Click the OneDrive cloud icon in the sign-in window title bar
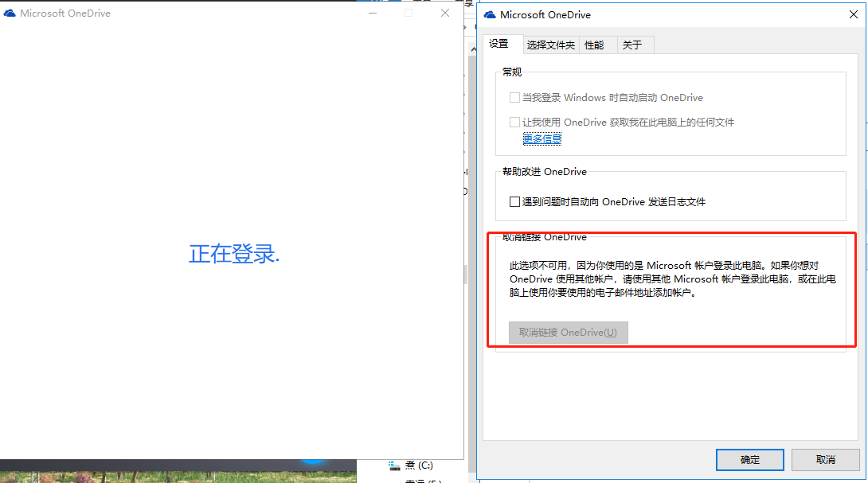This screenshot has height=483, width=868. (10, 14)
